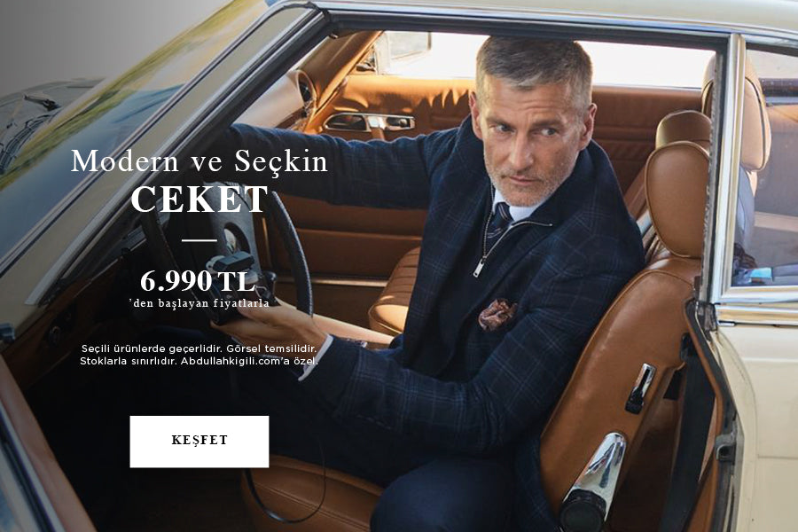Click the "Seçili ürünlerde geçerlidir" disclaimer line
798x532 pixels.
(x=199, y=348)
